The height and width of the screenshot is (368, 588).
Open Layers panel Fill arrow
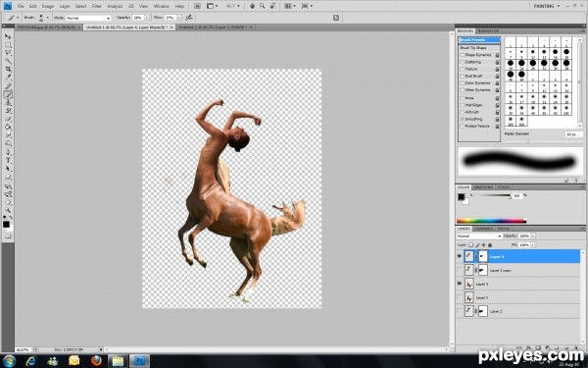click(x=533, y=244)
